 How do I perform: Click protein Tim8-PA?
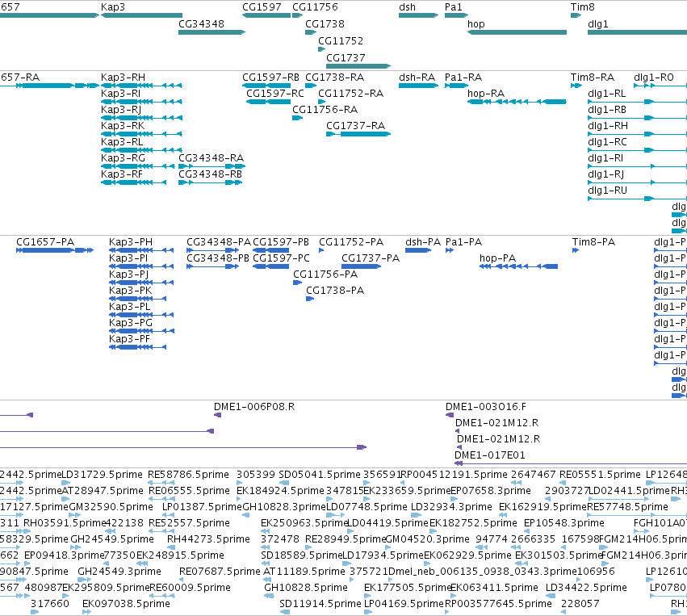(576, 250)
